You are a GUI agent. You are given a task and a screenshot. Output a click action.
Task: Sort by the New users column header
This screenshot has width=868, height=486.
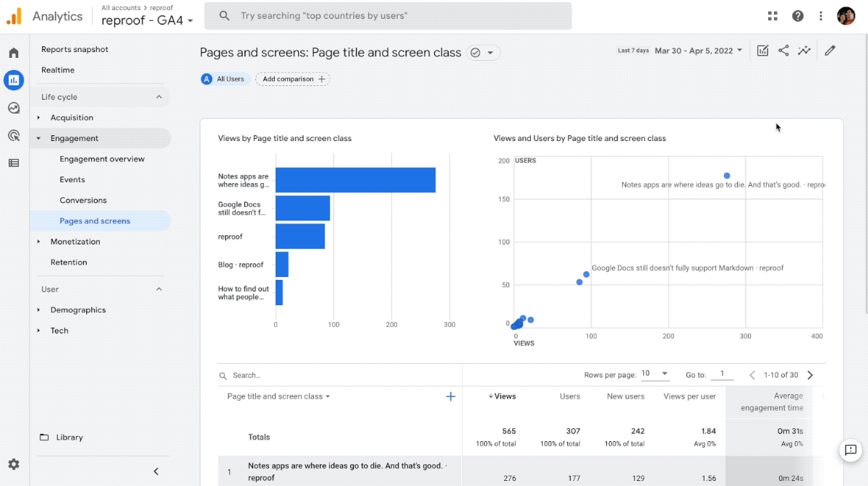pos(625,396)
